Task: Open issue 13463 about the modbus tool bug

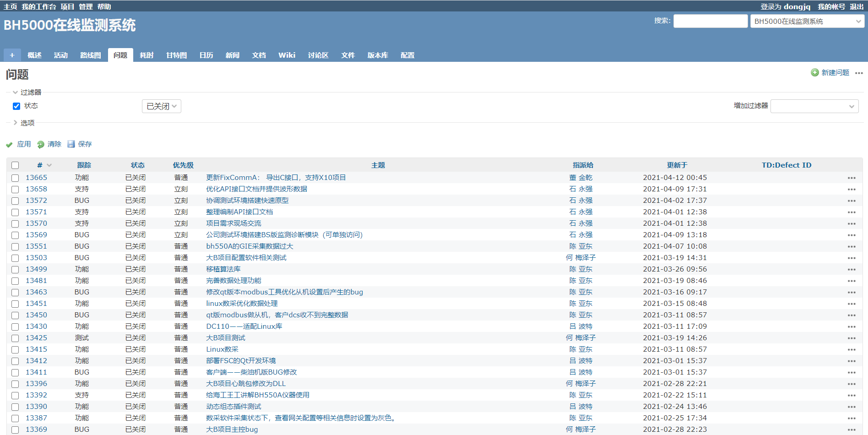Action: pyautogui.click(x=284, y=292)
